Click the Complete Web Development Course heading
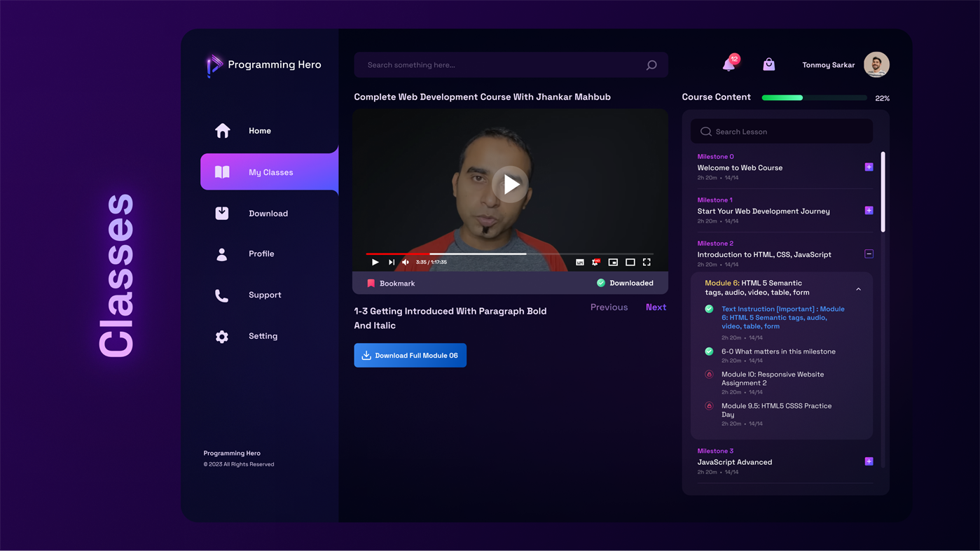Screen dimensions: 980x551 (482, 97)
